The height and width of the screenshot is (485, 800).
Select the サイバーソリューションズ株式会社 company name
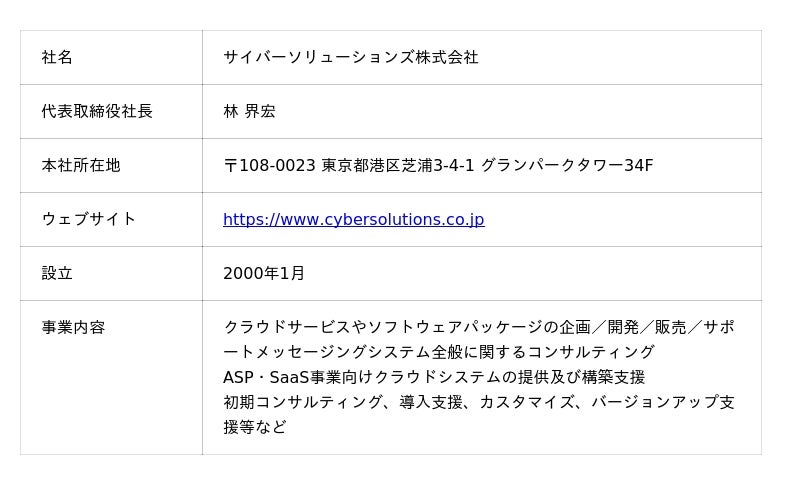(350, 58)
